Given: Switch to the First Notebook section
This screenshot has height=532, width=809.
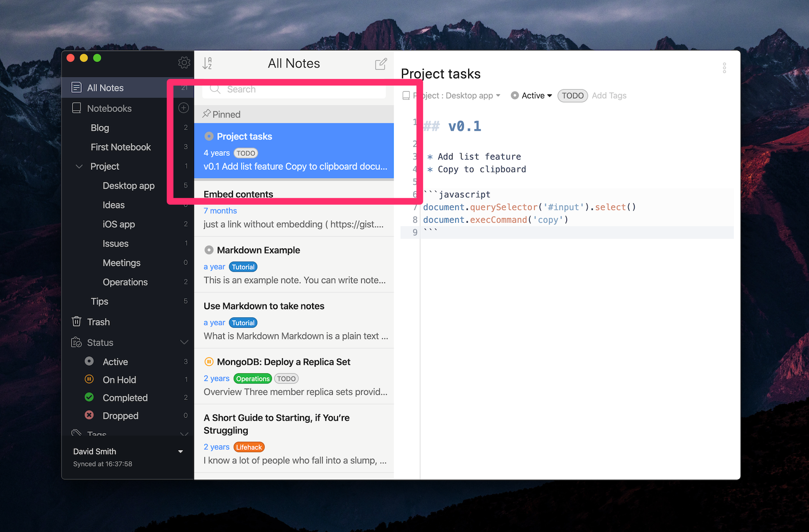Looking at the screenshot, I should tap(121, 147).
